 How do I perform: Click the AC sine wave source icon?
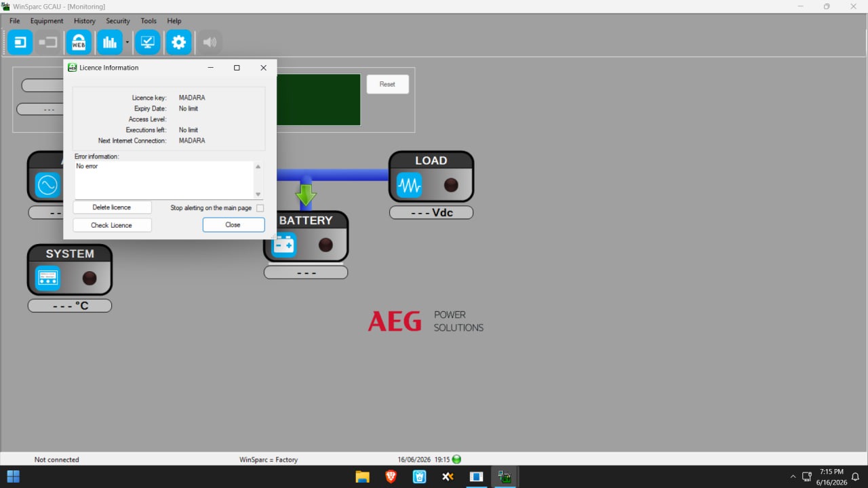47,185
